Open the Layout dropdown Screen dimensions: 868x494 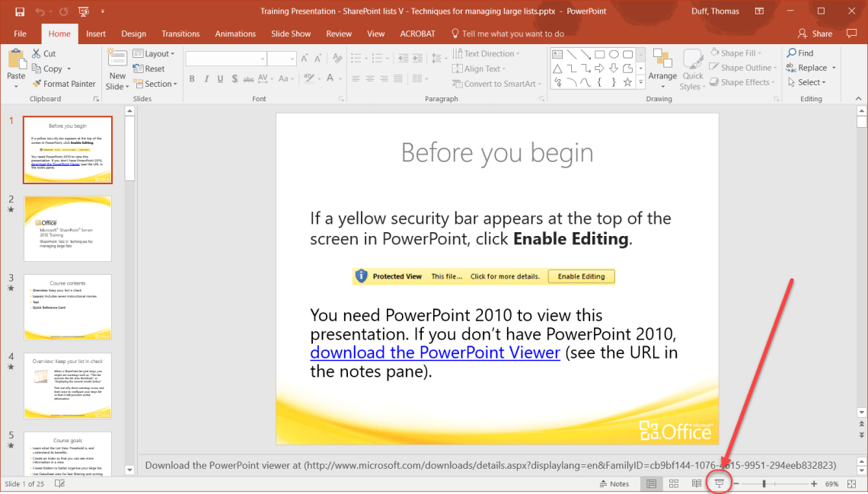(x=155, y=53)
